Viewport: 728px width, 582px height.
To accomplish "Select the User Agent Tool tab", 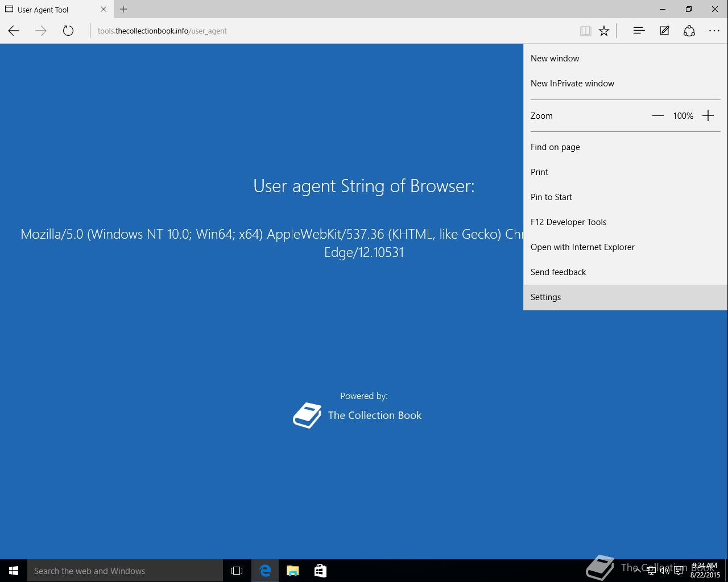I will tap(56, 9).
